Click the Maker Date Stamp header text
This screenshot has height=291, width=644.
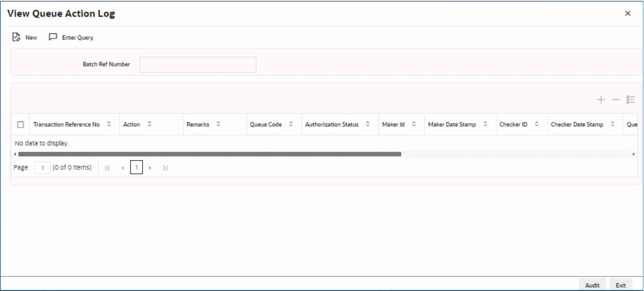[452, 125]
